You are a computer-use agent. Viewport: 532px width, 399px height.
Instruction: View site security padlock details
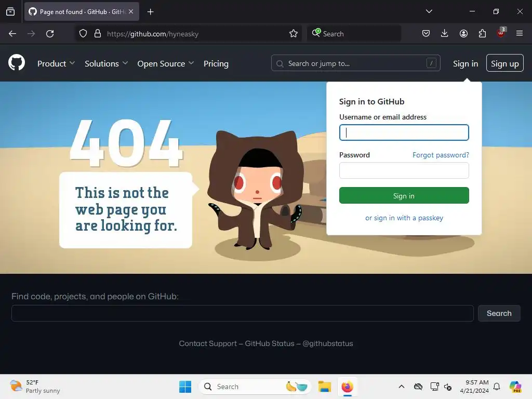tap(98, 34)
